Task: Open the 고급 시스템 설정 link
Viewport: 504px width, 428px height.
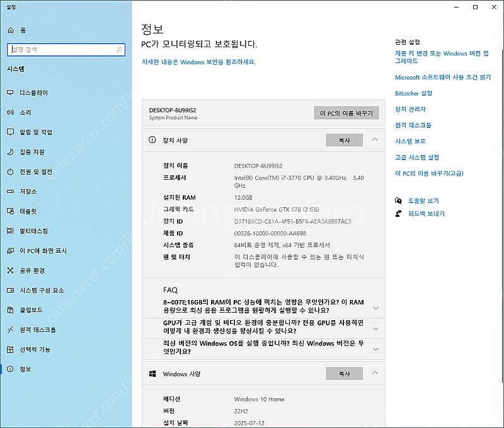Action: (417, 157)
